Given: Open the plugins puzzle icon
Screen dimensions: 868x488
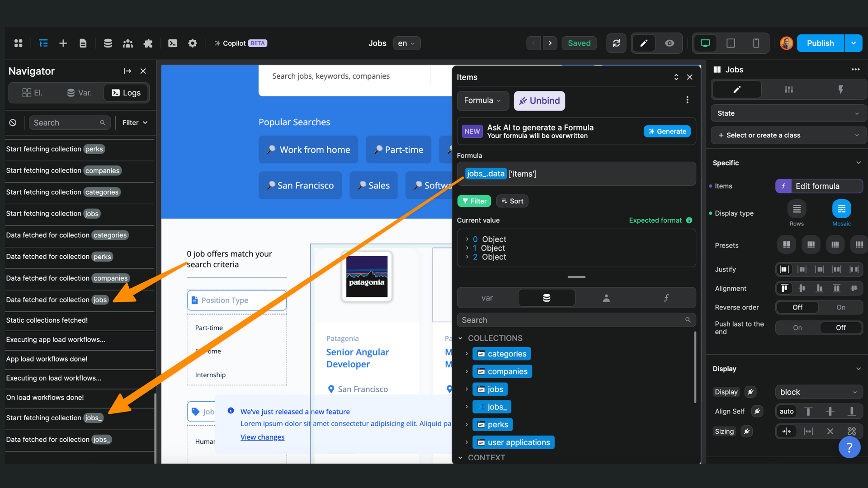Looking at the screenshot, I should (148, 43).
